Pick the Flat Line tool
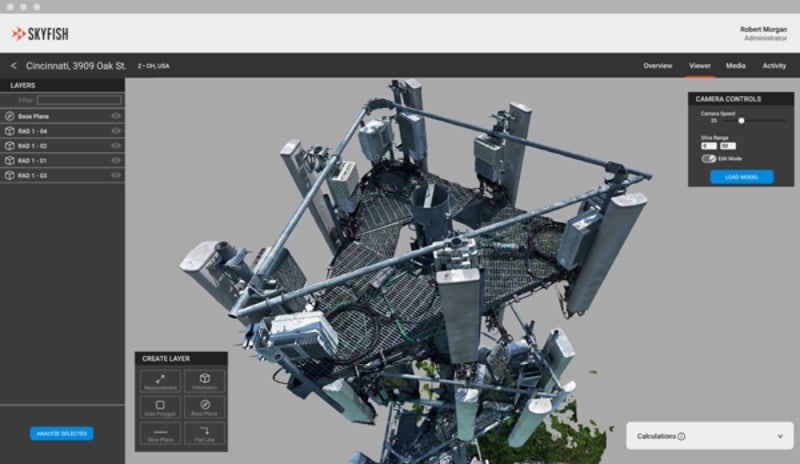The image size is (800, 464). (205, 433)
